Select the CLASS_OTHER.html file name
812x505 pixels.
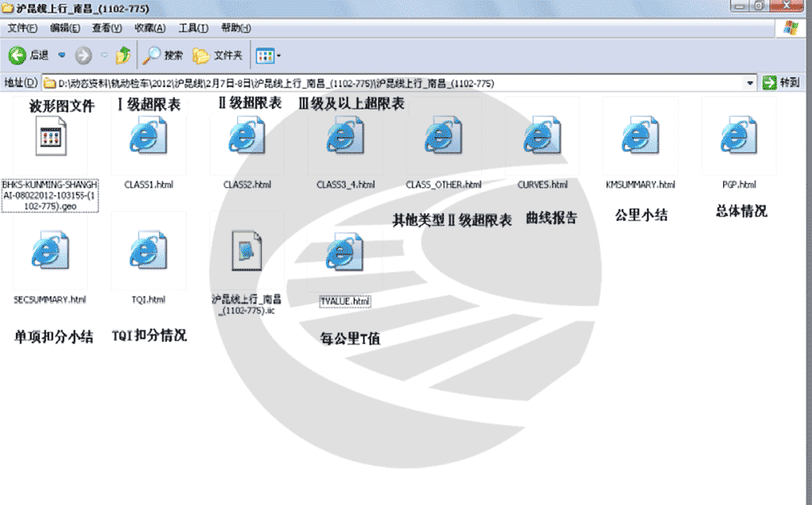tap(444, 185)
